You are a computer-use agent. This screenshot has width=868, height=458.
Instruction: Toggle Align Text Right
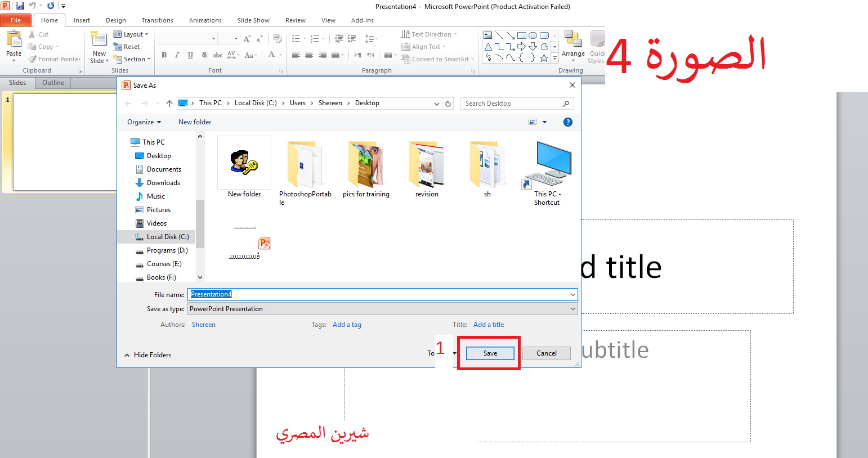(x=323, y=55)
